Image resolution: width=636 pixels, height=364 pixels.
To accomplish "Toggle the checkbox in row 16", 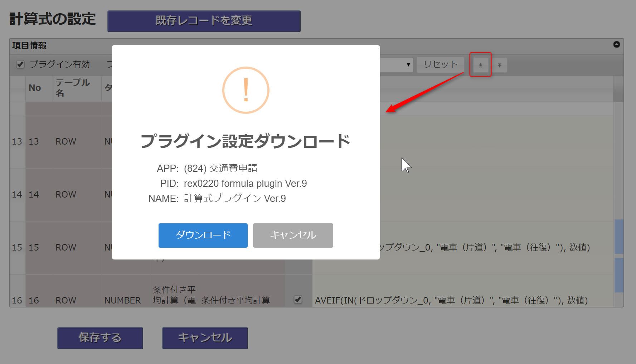I will coord(298,300).
